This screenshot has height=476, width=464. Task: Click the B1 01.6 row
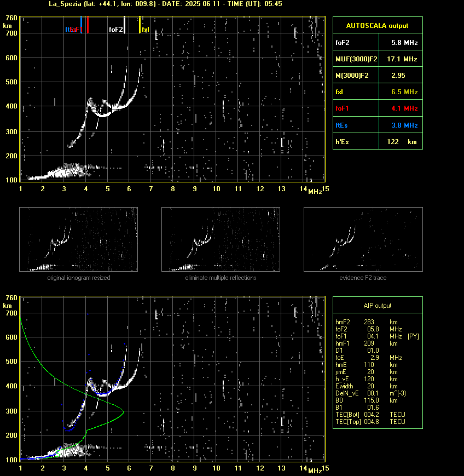point(357,408)
